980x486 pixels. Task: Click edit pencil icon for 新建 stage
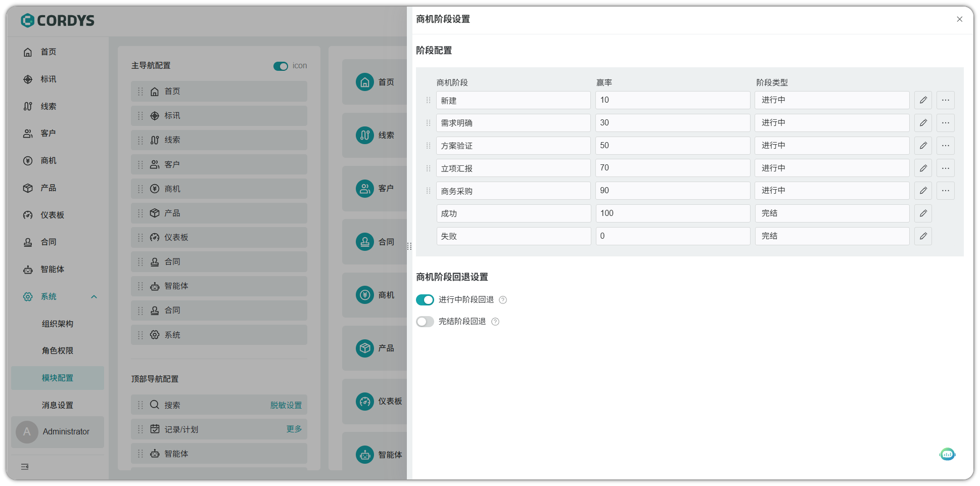[923, 100]
